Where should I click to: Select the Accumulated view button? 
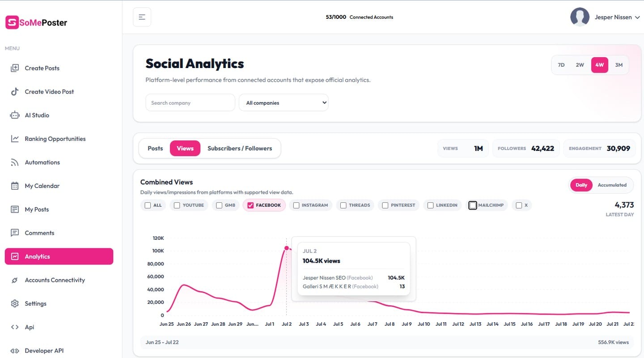pos(612,185)
